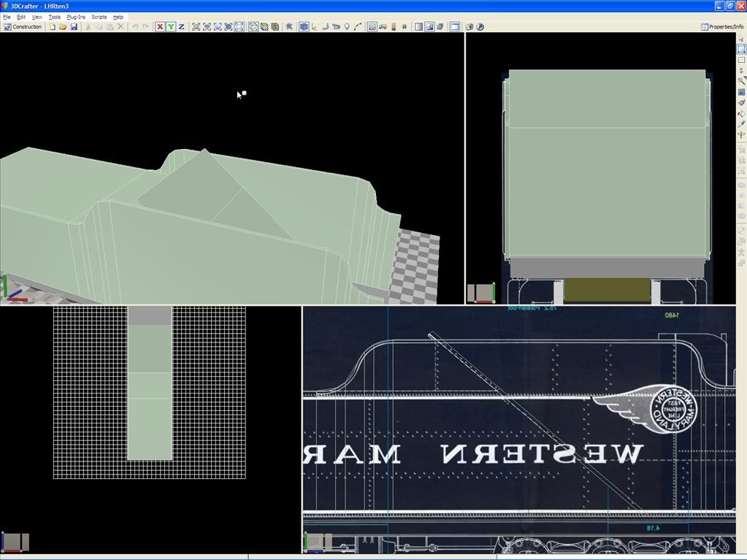Click the stacked layers icon
Image resolution: width=747 pixels, height=560 pixels.
(440, 27)
